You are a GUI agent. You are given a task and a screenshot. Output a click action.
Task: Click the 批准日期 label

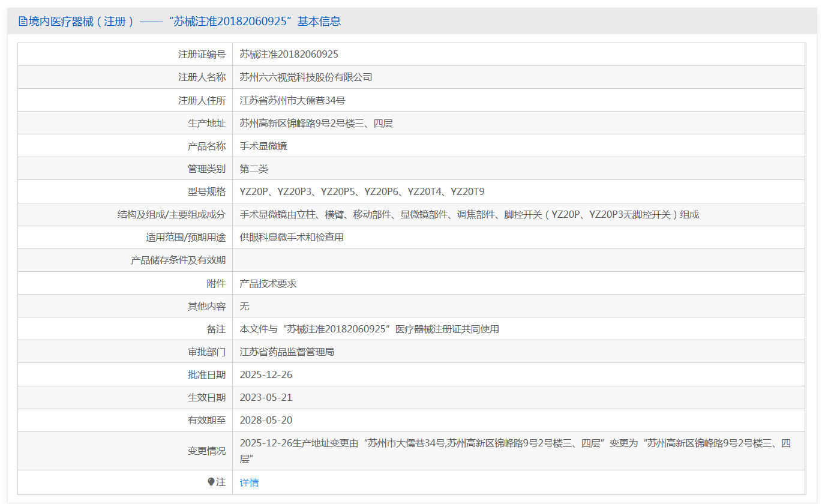pyautogui.click(x=206, y=374)
